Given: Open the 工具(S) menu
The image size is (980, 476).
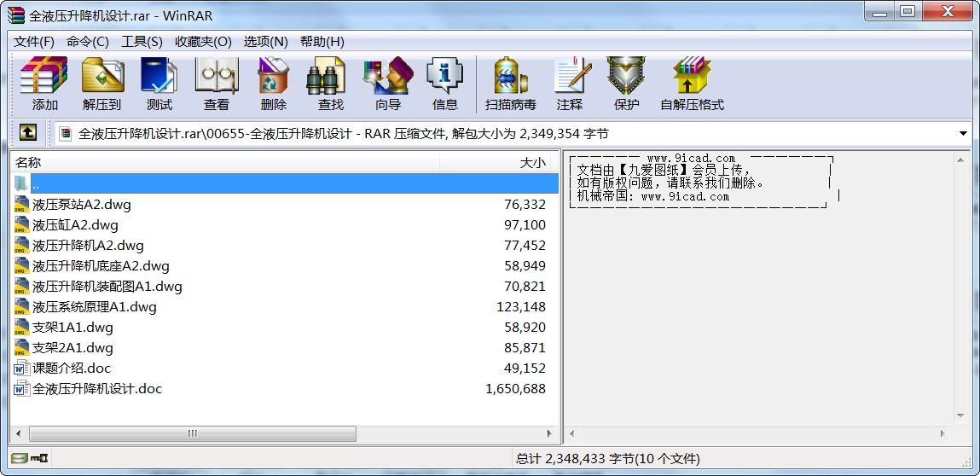Looking at the screenshot, I should pyautogui.click(x=142, y=42).
